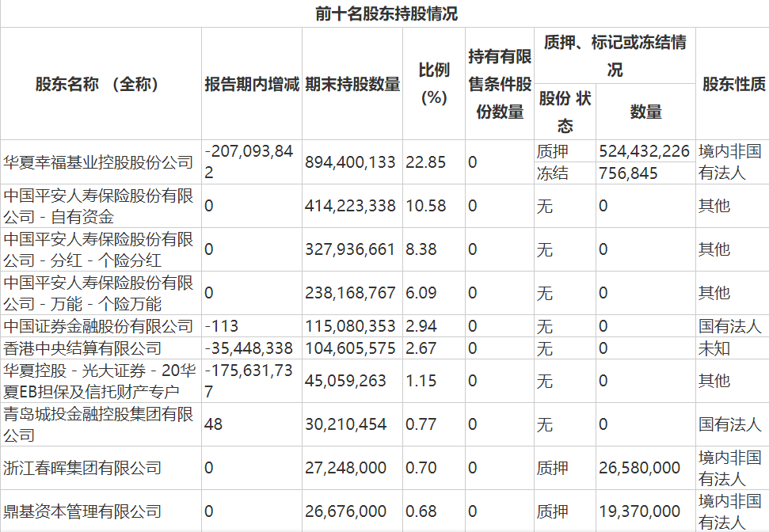Click frozen amount 756,845
The image size is (769, 532).
[x=628, y=173]
